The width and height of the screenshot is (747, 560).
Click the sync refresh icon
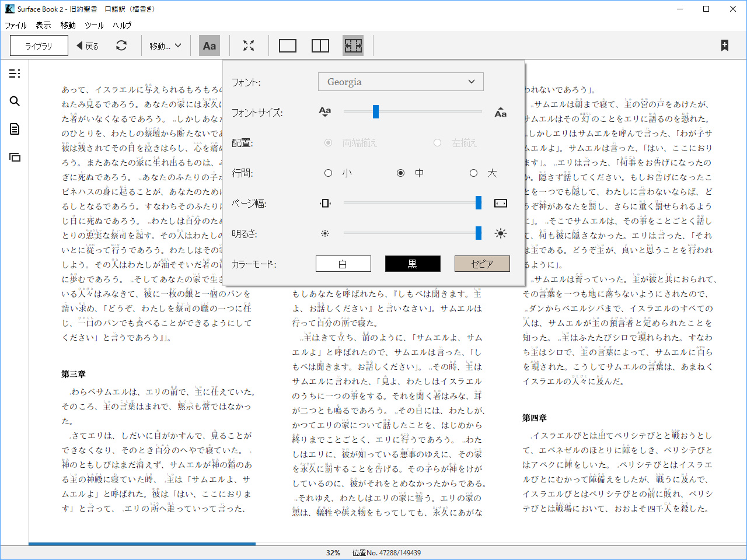(x=121, y=45)
